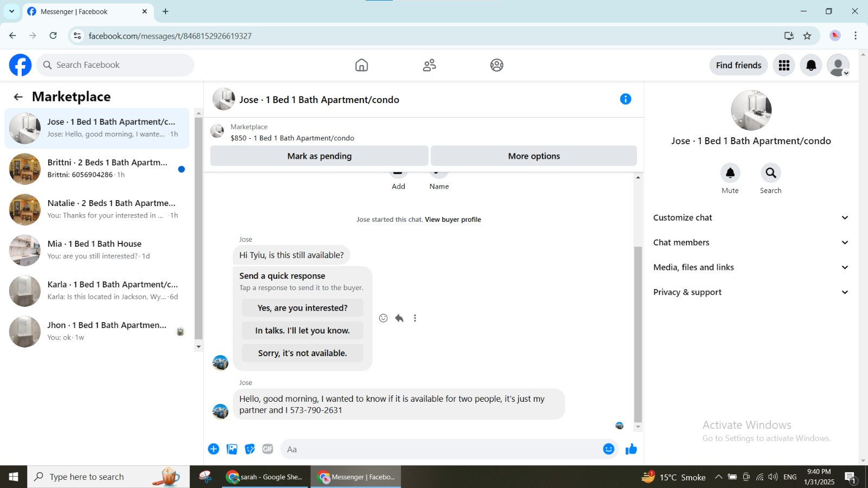Open Jhon 1 Bed 1 Bath chat
Screen dimensions: 868x488
[x=97, y=331]
